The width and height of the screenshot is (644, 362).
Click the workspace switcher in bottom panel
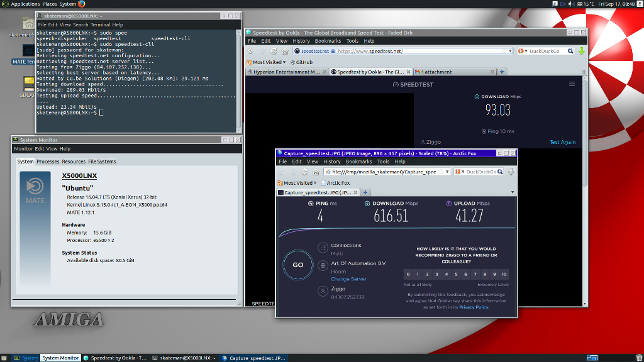point(592,358)
